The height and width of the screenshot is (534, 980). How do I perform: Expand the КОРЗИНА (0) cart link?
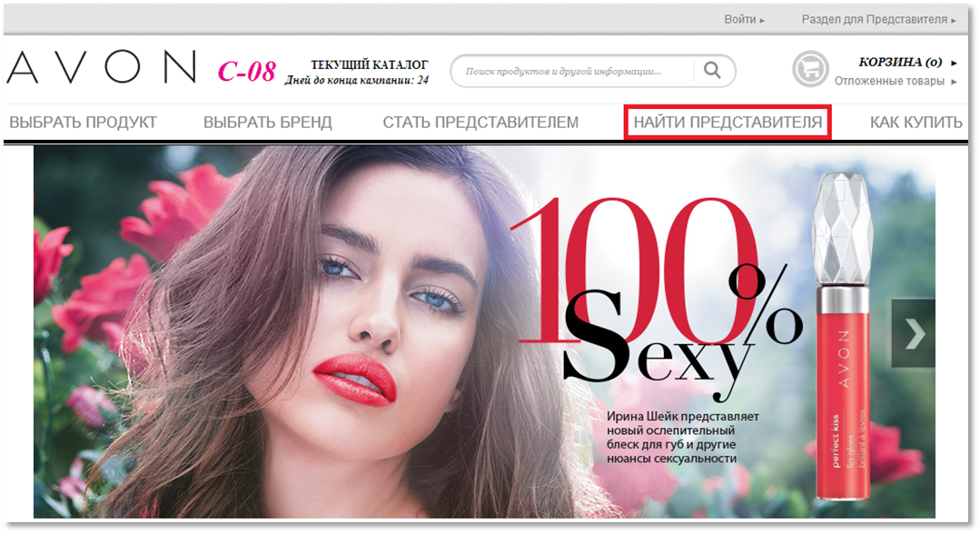coord(907,62)
